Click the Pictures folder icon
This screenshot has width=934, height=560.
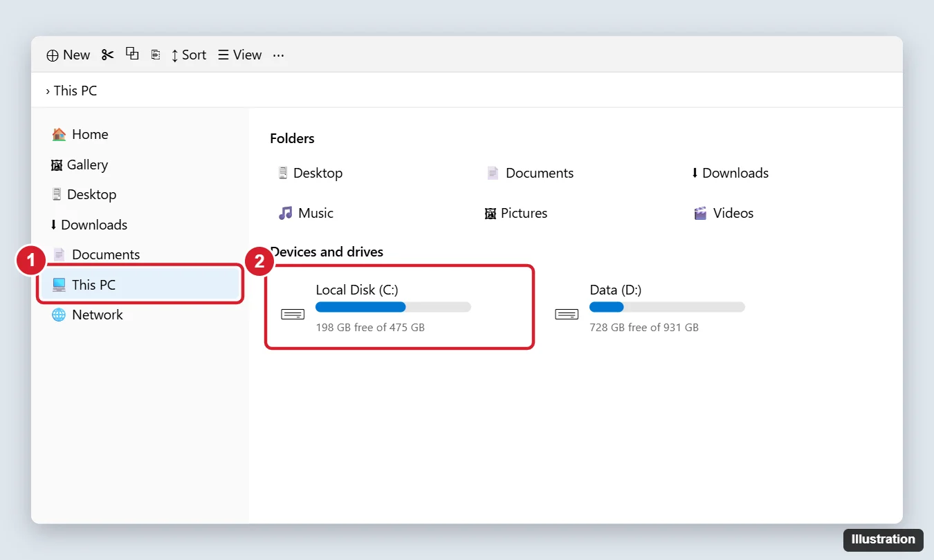(491, 214)
